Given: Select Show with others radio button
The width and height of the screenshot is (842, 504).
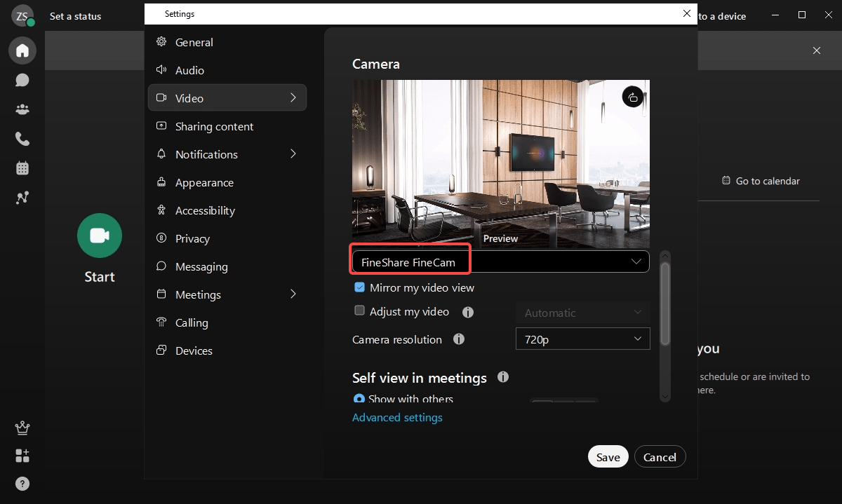Looking at the screenshot, I should point(359,399).
